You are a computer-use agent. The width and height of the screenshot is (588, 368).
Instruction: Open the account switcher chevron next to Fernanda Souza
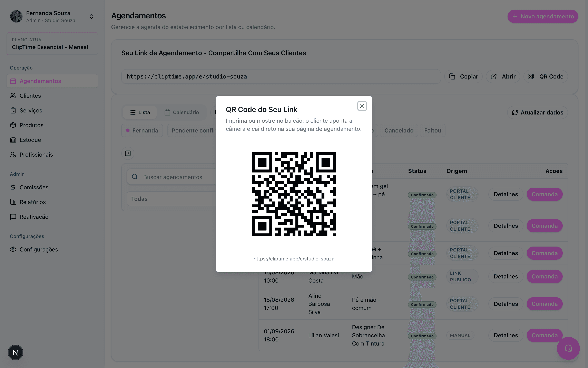click(91, 16)
